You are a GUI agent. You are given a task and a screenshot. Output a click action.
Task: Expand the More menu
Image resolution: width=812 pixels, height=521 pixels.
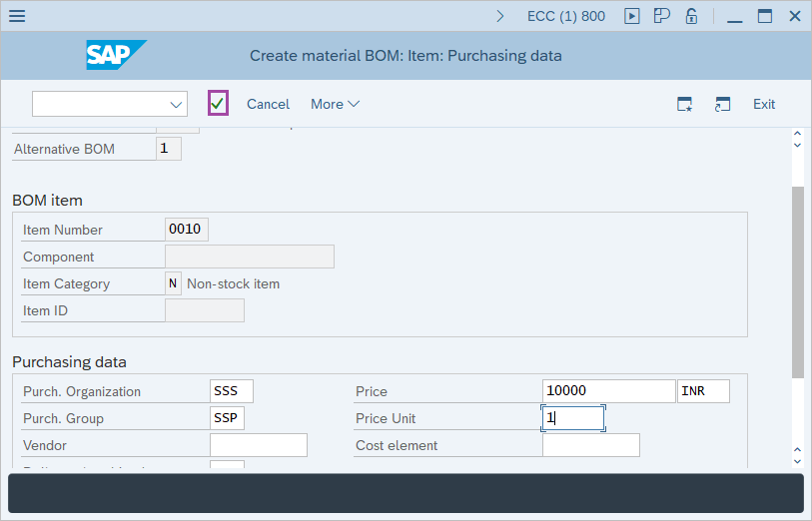pyautogui.click(x=335, y=104)
